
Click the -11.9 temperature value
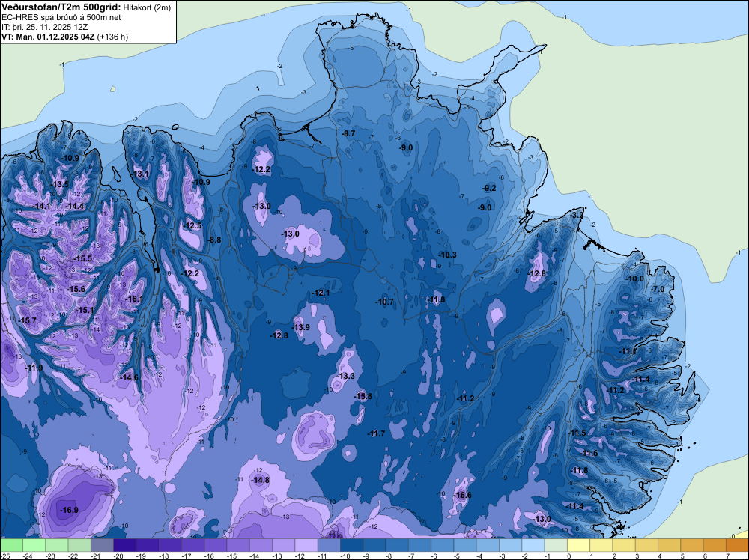[34, 368]
